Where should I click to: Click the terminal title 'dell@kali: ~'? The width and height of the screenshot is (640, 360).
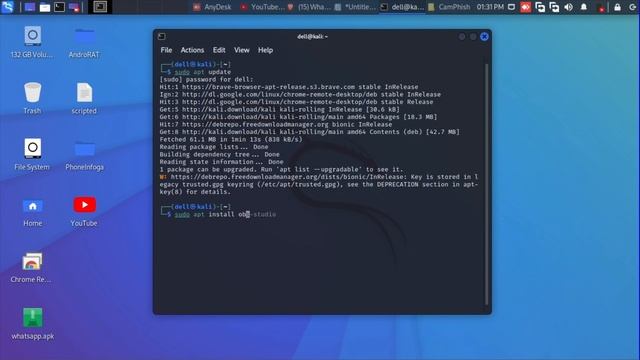tap(312, 36)
